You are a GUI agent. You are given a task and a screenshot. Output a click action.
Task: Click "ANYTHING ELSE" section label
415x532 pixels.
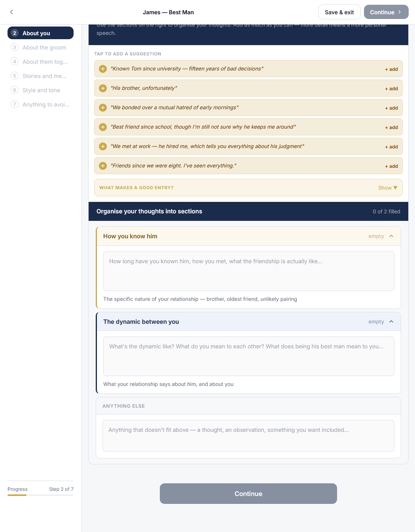click(x=124, y=406)
